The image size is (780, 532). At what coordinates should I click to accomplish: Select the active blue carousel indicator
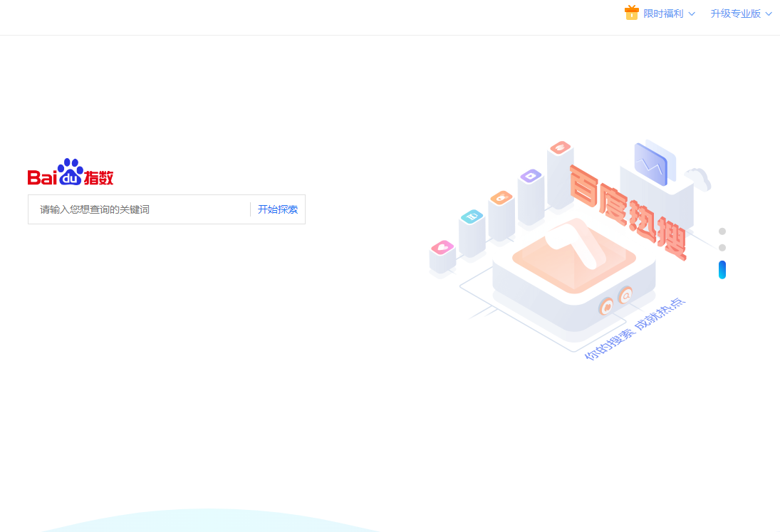click(x=722, y=270)
